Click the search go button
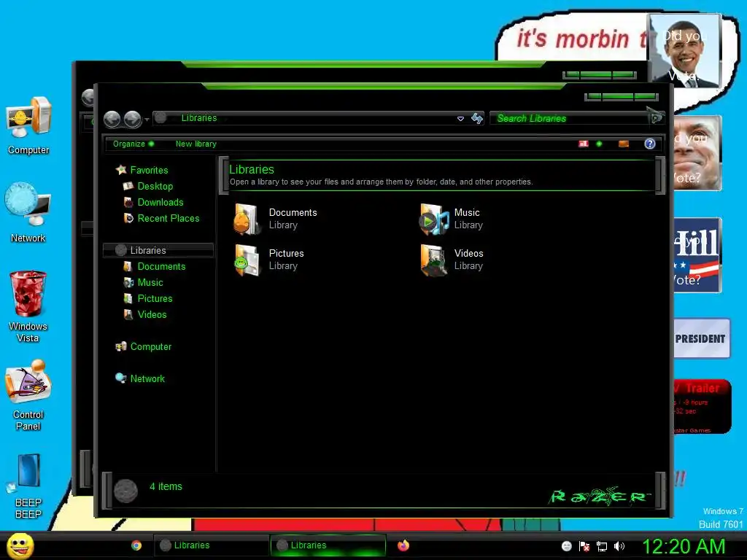This screenshot has width=747, height=560. point(656,117)
